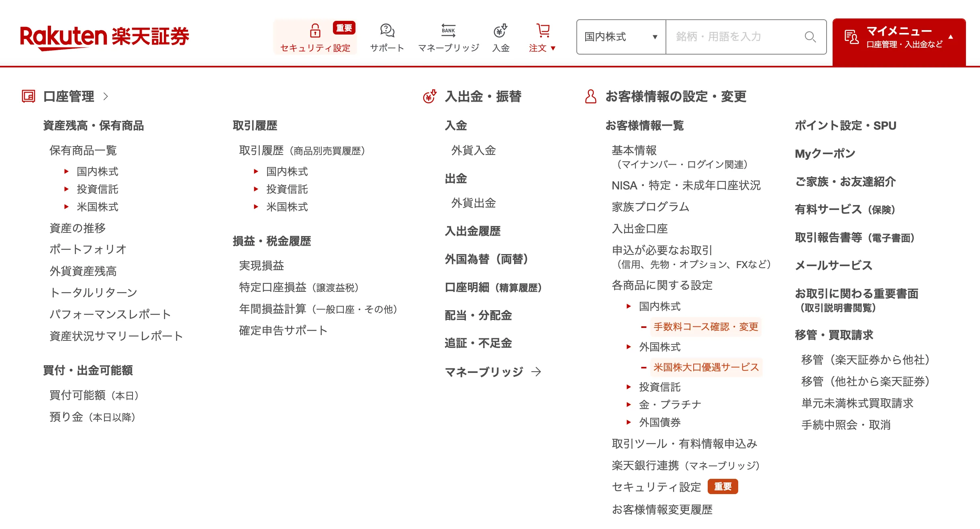Click the 入出金・振替 section icon
The width and height of the screenshot is (980, 529).
429,96
